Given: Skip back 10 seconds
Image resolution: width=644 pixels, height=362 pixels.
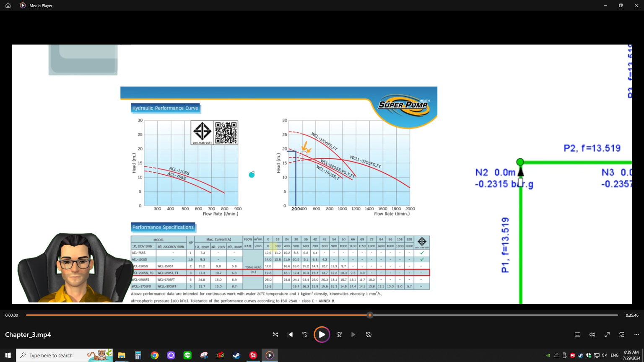Looking at the screenshot, I should [305, 335].
